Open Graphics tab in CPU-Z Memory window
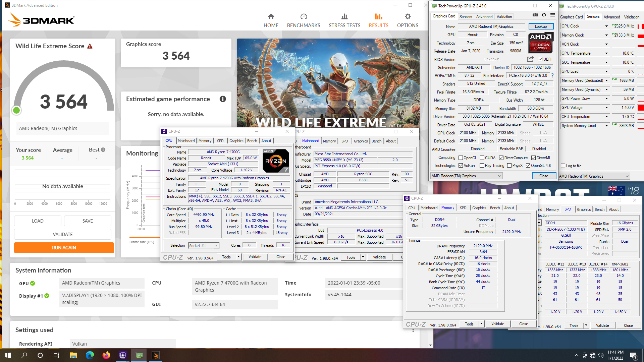 point(479,208)
